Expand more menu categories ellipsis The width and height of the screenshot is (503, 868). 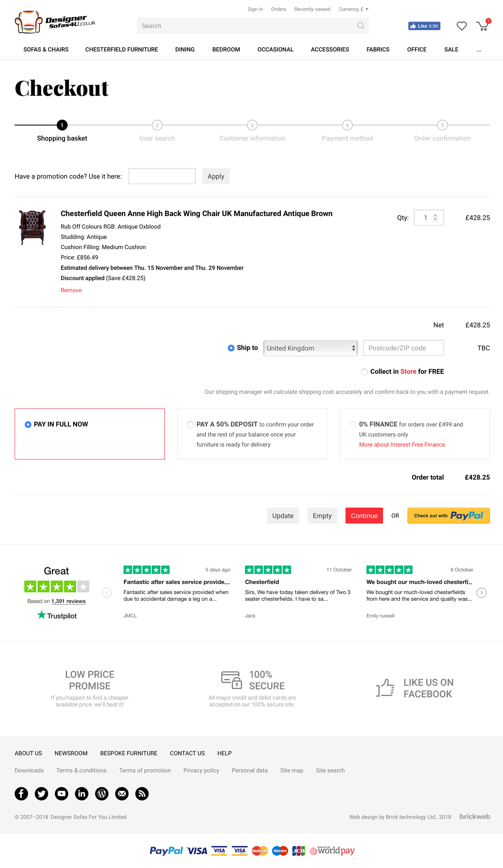(479, 50)
